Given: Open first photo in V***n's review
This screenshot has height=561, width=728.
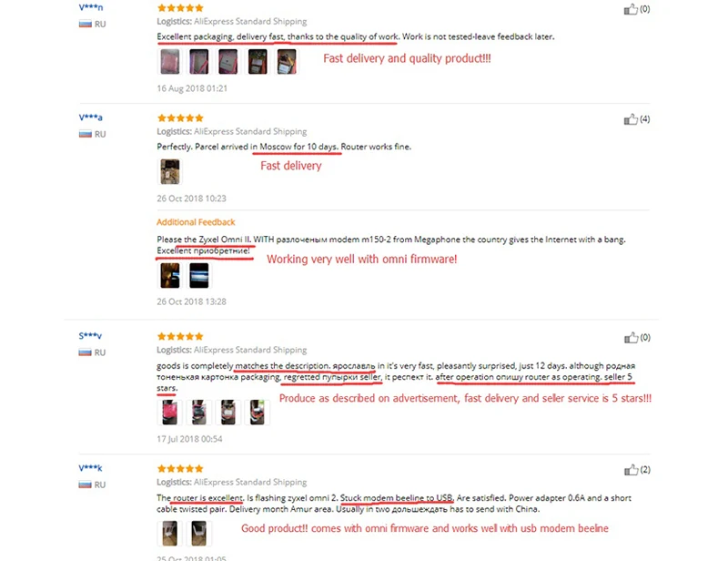Looking at the screenshot, I should (170, 61).
